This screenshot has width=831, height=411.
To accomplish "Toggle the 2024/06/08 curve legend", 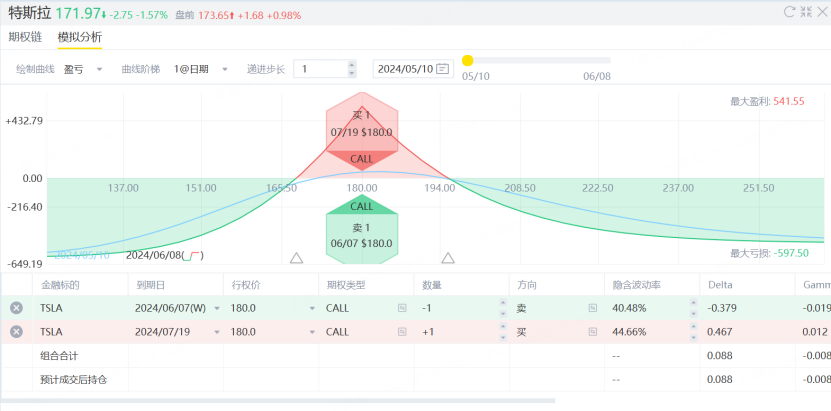I will click(165, 255).
